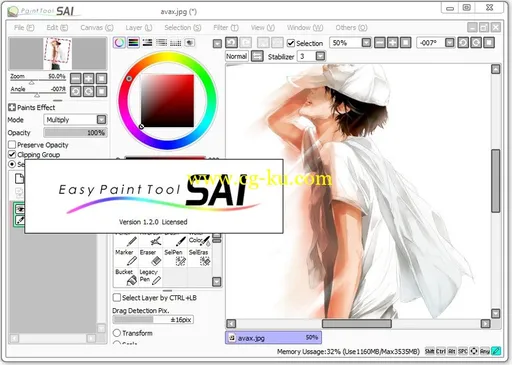This screenshot has height=365, width=512.
Task: Click the Normal view mode button
Action: tap(237, 56)
